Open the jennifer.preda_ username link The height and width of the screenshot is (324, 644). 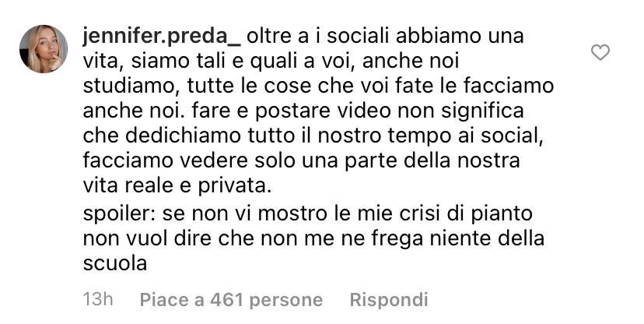(x=163, y=37)
